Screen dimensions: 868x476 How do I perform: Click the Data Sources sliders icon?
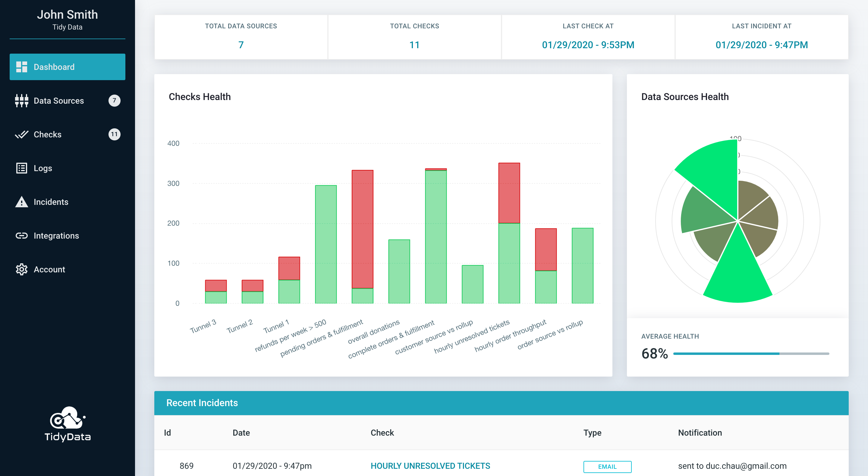pyautogui.click(x=22, y=100)
